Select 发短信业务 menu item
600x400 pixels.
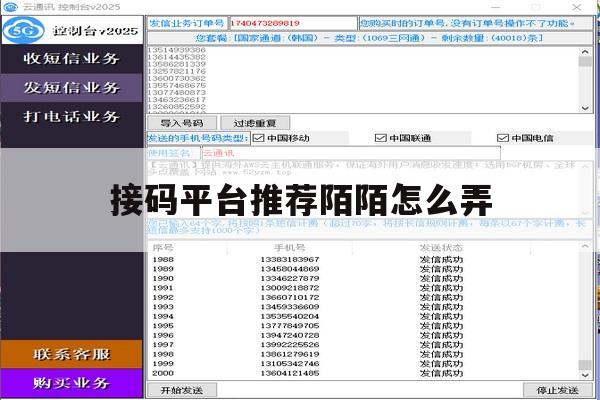(72, 88)
